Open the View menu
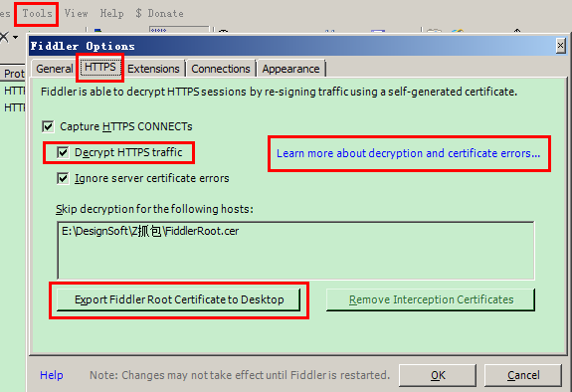Screen dimensions: 572x392 click(x=76, y=14)
